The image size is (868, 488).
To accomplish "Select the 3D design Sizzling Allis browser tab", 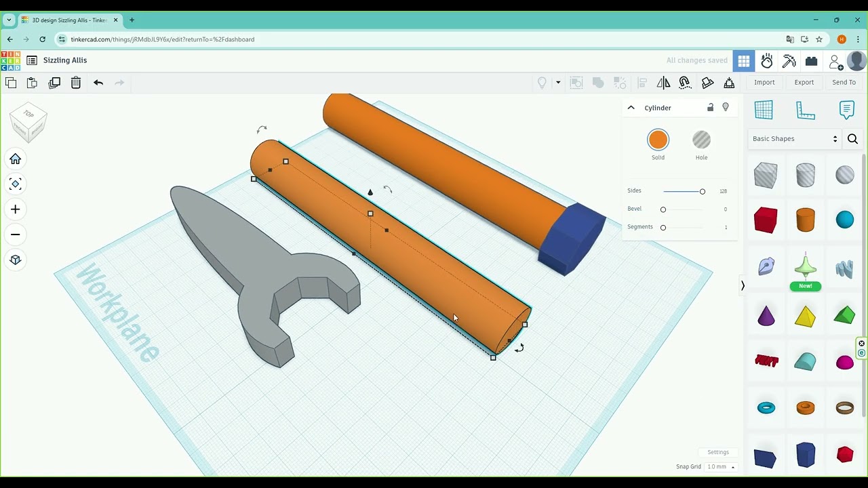I will point(69,20).
